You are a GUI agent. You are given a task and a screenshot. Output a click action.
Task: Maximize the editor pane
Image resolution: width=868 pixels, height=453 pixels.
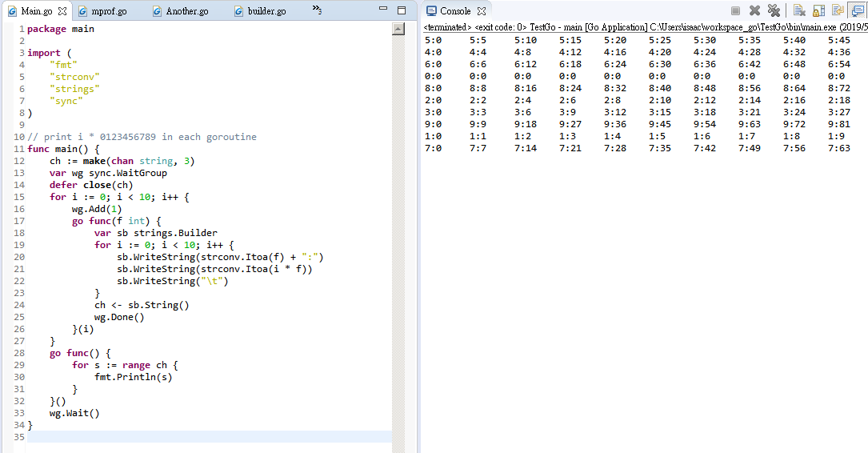tap(401, 10)
